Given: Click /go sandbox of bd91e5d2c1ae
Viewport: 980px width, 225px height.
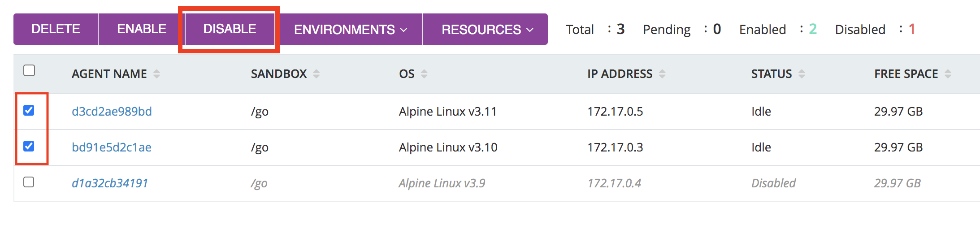Looking at the screenshot, I should coord(260,147).
